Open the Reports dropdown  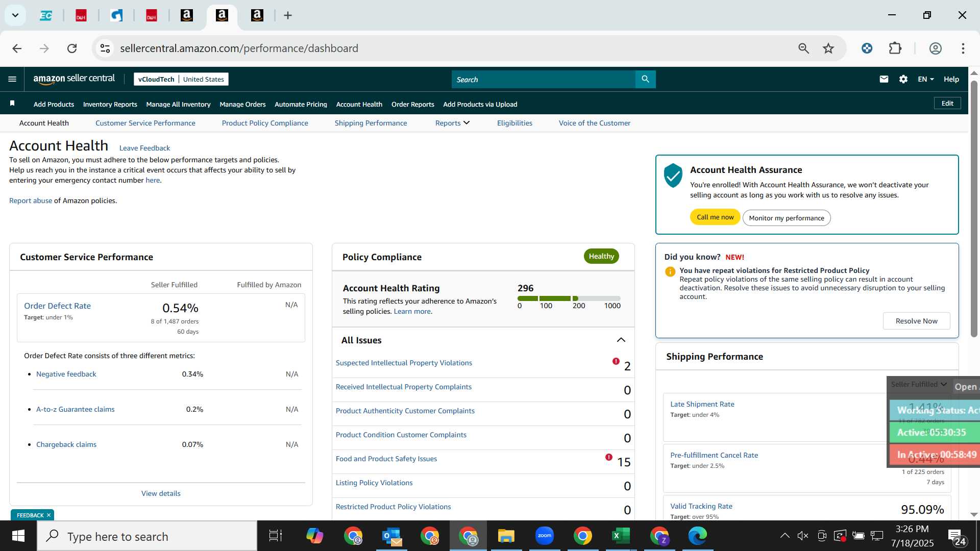452,123
